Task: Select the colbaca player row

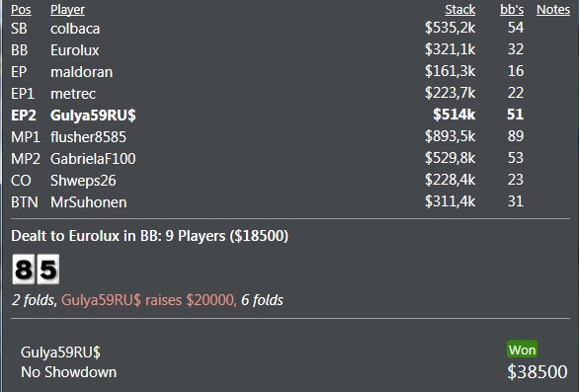Action: 290,29
